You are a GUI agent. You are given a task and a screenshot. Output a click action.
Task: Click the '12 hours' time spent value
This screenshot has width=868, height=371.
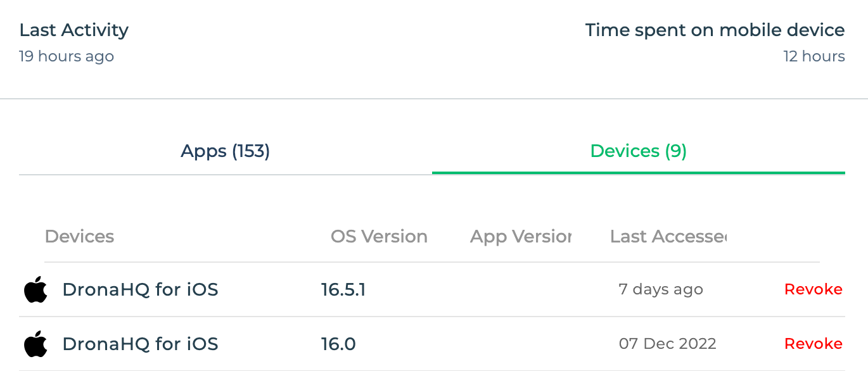(x=814, y=56)
